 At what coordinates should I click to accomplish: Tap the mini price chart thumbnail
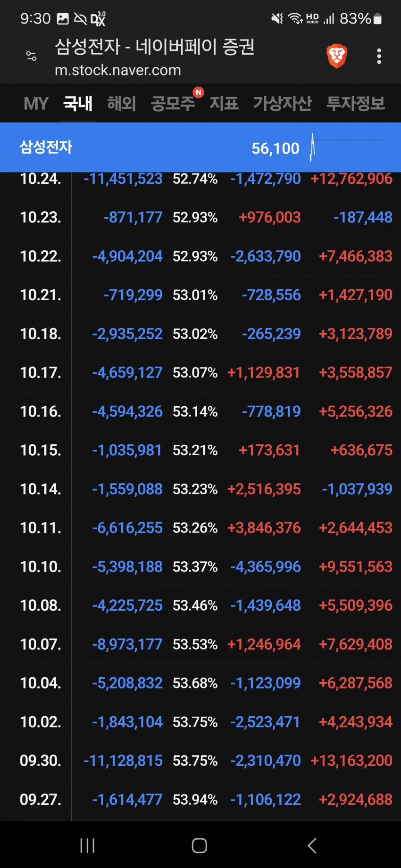345,147
